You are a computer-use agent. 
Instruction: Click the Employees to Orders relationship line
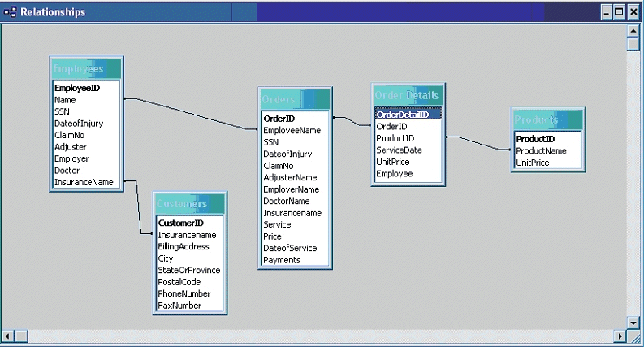click(191, 114)
